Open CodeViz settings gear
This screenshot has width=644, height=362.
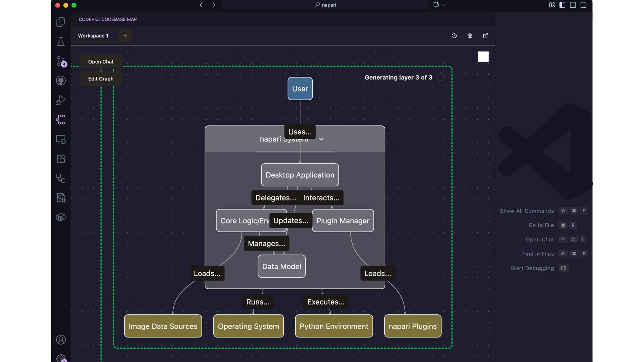click(x=470, y=36)
